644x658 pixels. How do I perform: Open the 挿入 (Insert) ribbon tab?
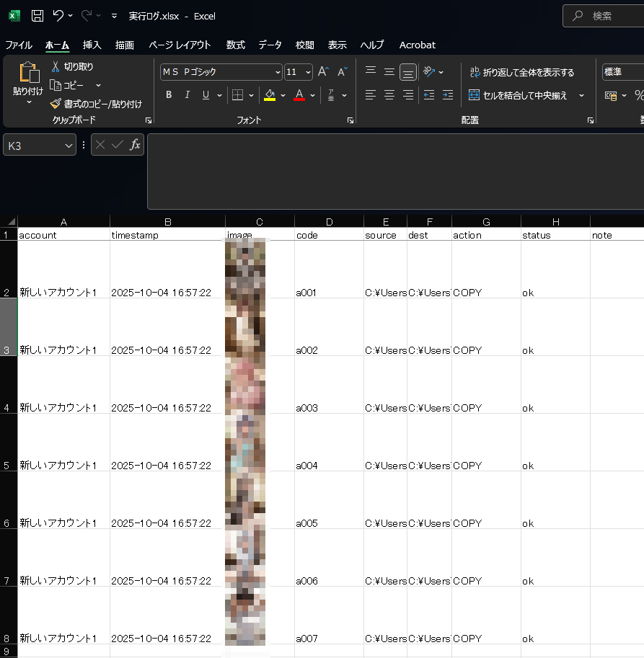(92, 45)
